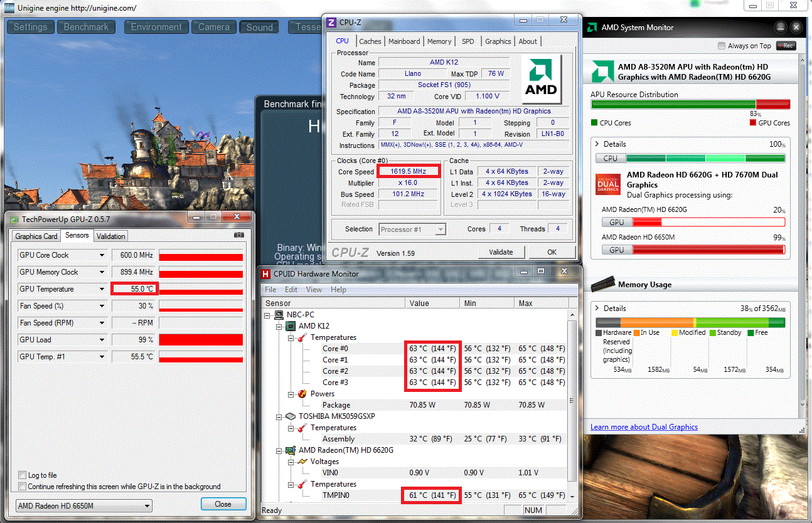
Task: Collapse the AMD K12 tree node
Action: click(279, 326)
